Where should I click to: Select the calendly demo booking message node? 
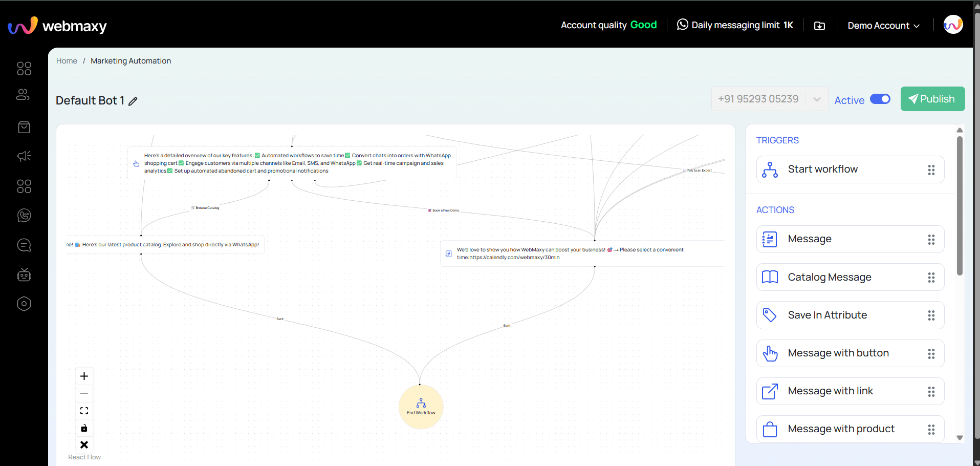(x=582, y=253)
